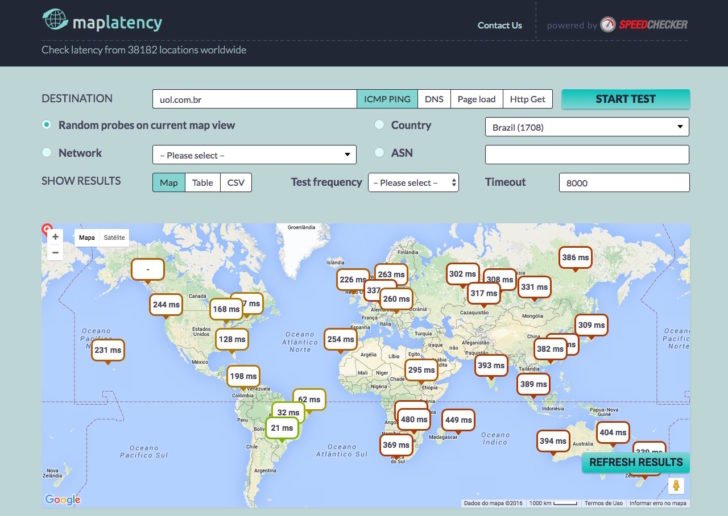Viewport: 728px width, 516px height.
Task: Open the Test frequency dropdown
Action: pos(413,183)
